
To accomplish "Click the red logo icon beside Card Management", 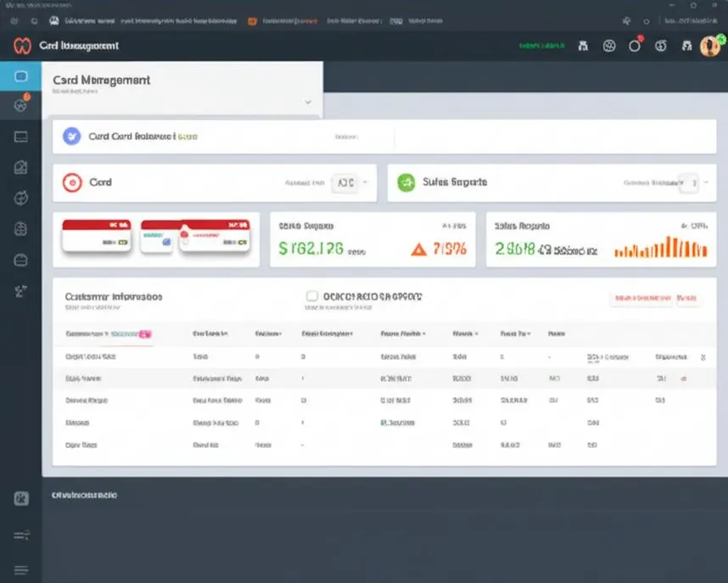I will [22, 46].
